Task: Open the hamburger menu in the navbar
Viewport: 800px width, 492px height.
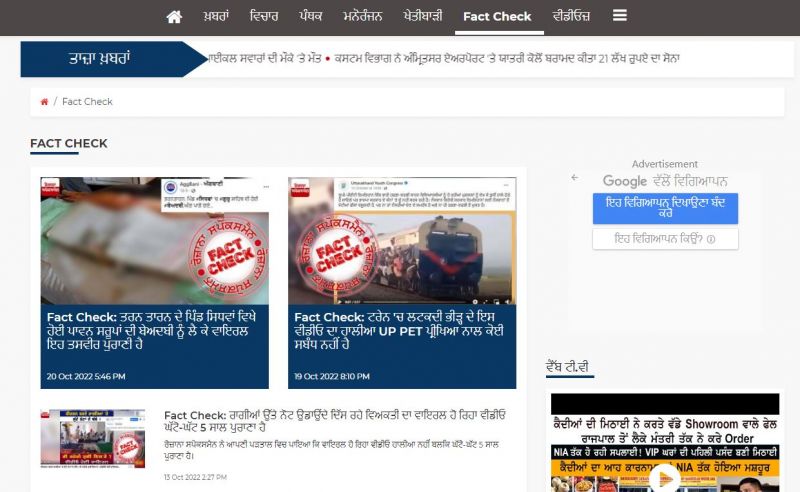Action: click(x=619, y=16)
